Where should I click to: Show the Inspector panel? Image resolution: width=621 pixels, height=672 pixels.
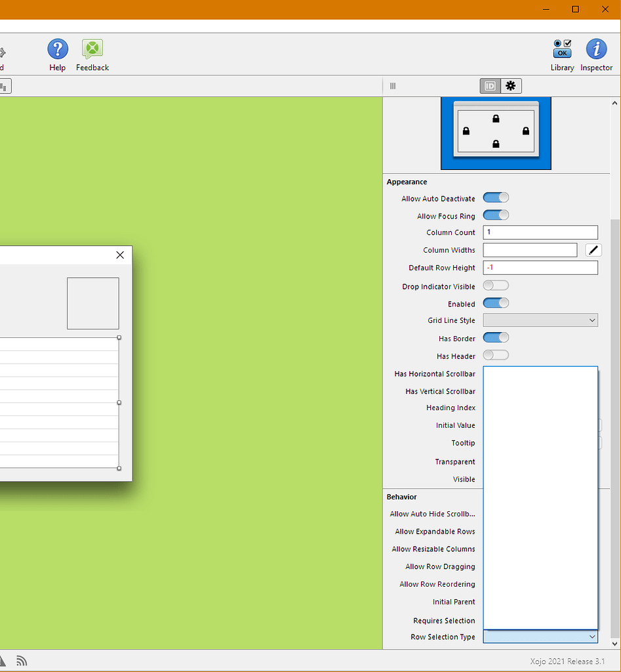coord(596,49)
